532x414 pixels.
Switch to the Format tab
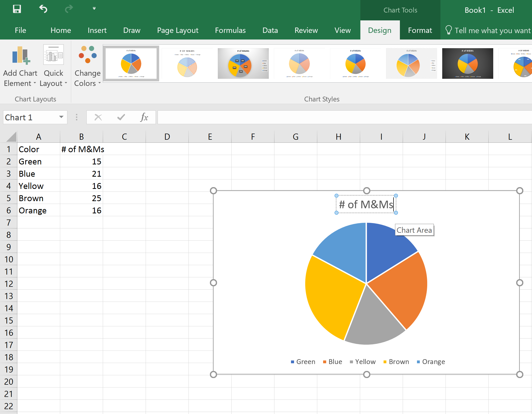pyautogui.click(x=420, y=30)
